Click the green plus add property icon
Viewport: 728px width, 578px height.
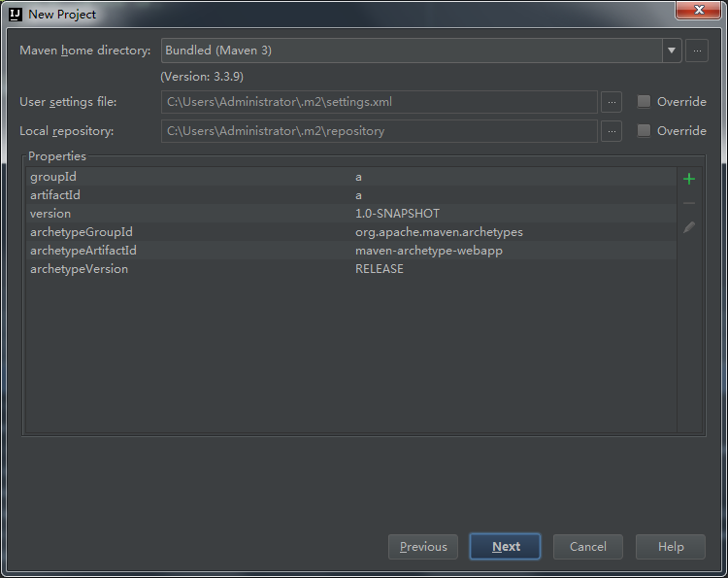coord(689,179)
